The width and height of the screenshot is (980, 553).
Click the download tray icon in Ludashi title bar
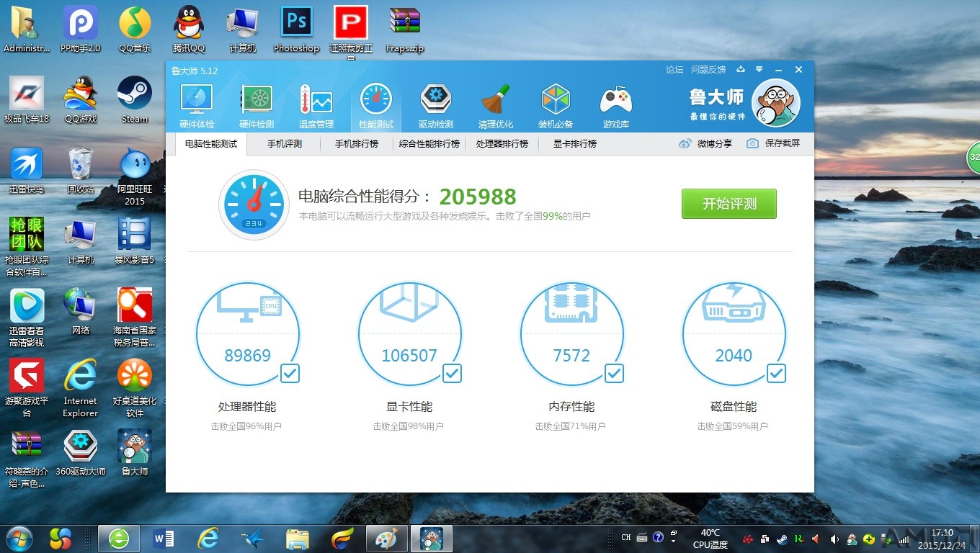click(740, 70)
